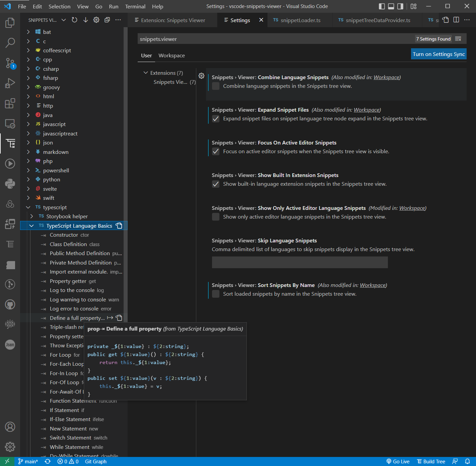The image size is (476, 466).
Task: Open Remote Explorer in activity bar
Action: 10,123
